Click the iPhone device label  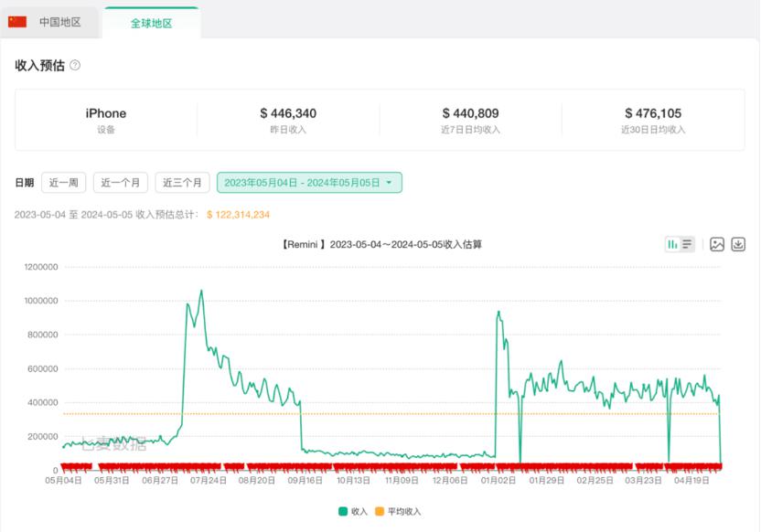point(106,113)
